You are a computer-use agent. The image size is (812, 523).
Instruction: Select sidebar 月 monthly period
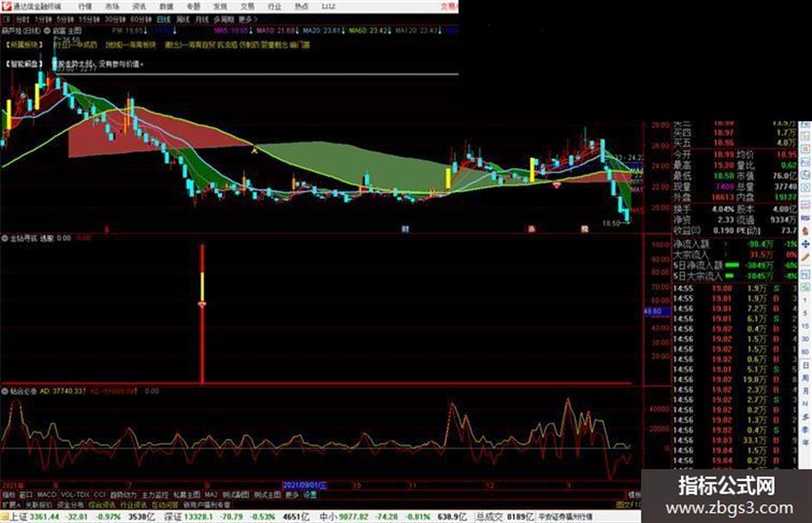click(805, 391)
